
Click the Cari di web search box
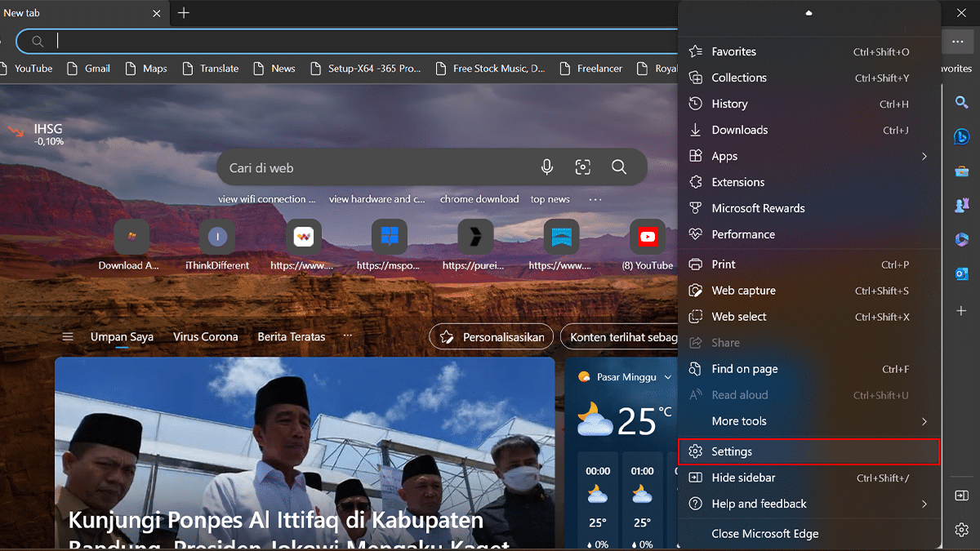376,168
